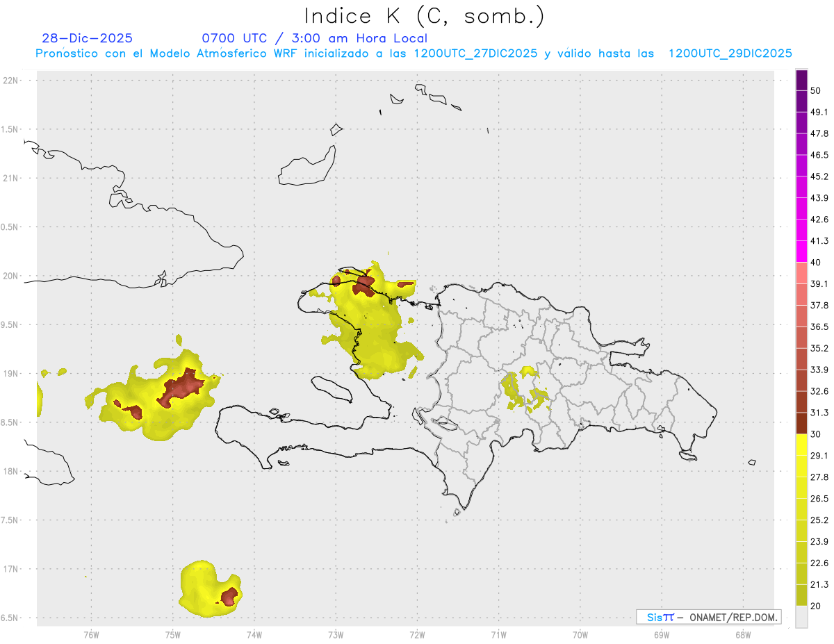This screenshot has height=644, width=834.
Task: Click the latitude label "17N"
Action: click(11, 569)
